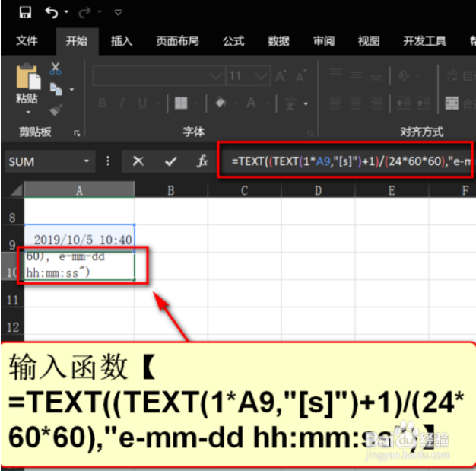Click the Select All corner triangle
The width and height of the screenshot is (476, 471).
pyautogui.click(x=16, y=190)
